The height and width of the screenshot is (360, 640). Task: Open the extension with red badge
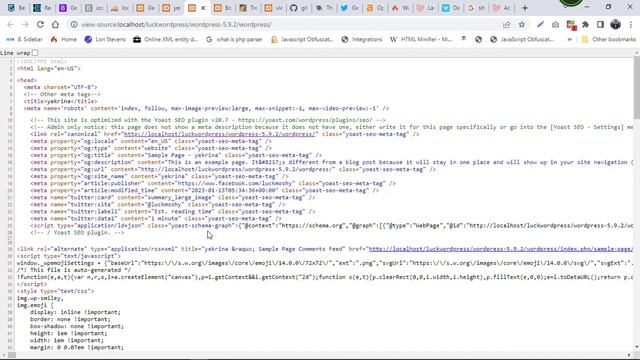(571, 25)
